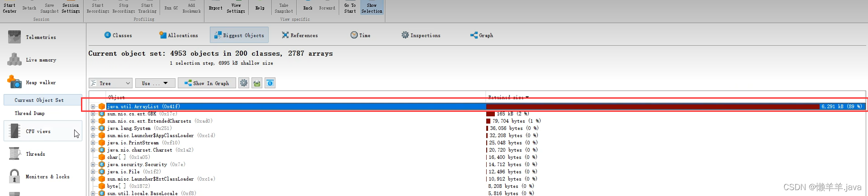Switch to the Classes view tab
This screenshot has width=868, height=196.
click(118, 35)
